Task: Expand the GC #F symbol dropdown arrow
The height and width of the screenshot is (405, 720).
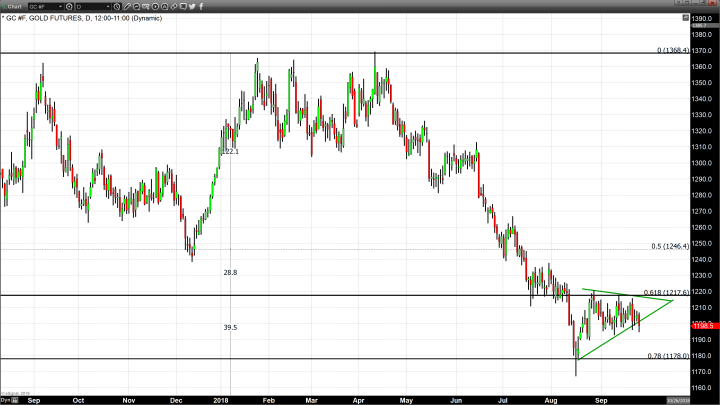Action: [x=60, y=6]
